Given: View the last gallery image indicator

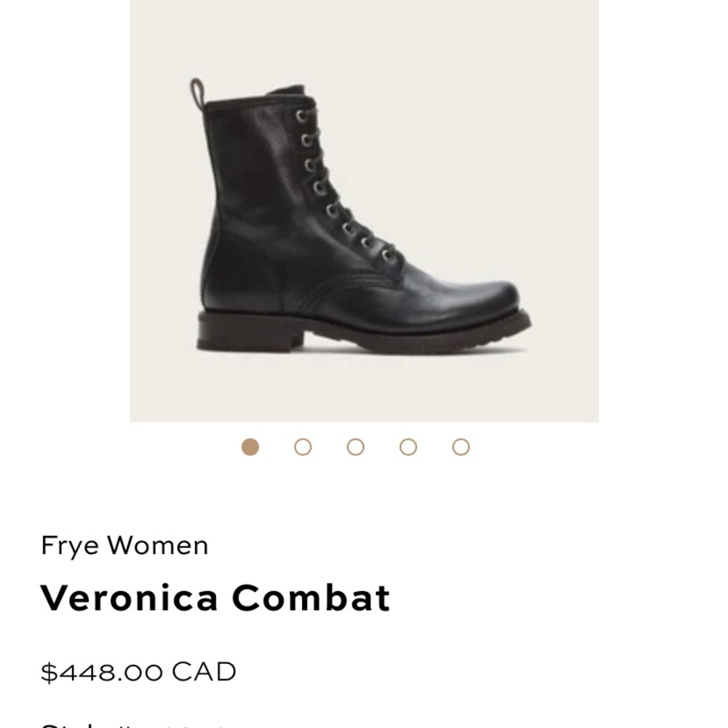Looking at the screenshot, I should pyautogui.click(x=459, y=446).
